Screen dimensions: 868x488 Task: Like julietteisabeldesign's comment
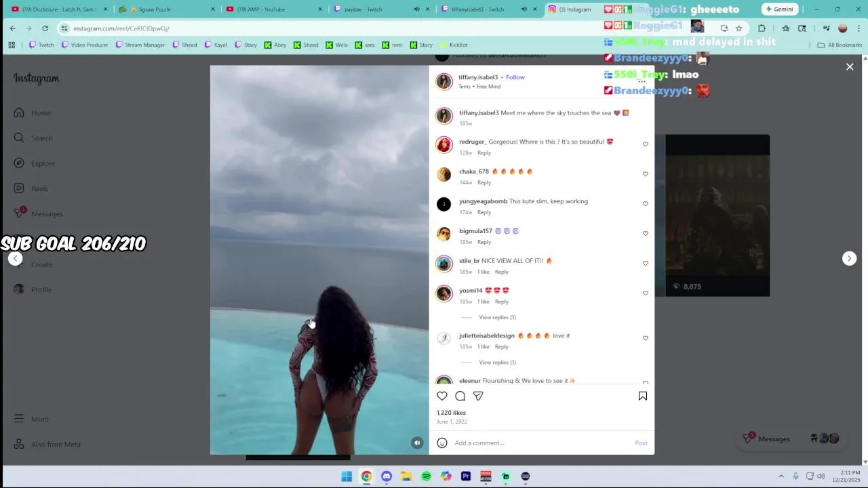pos(646,338)
